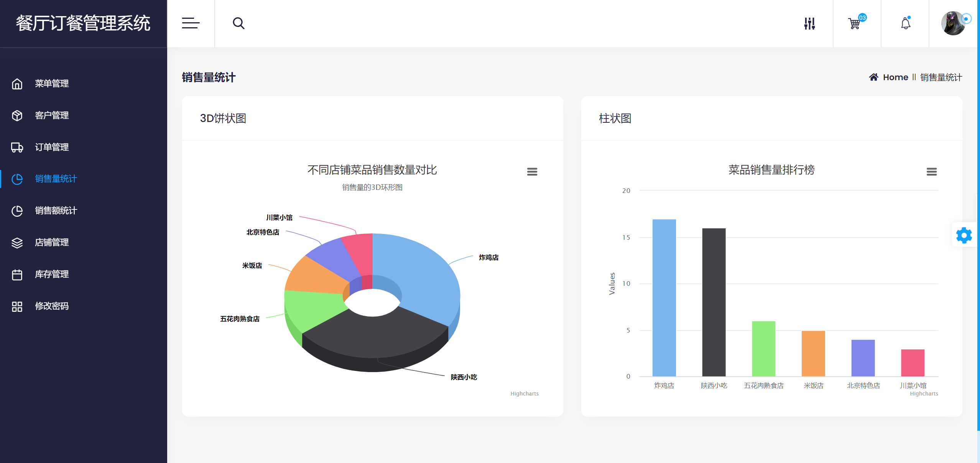Open the bar chart export menu
The width and height of the screenshot is (980, 463).
931,171
